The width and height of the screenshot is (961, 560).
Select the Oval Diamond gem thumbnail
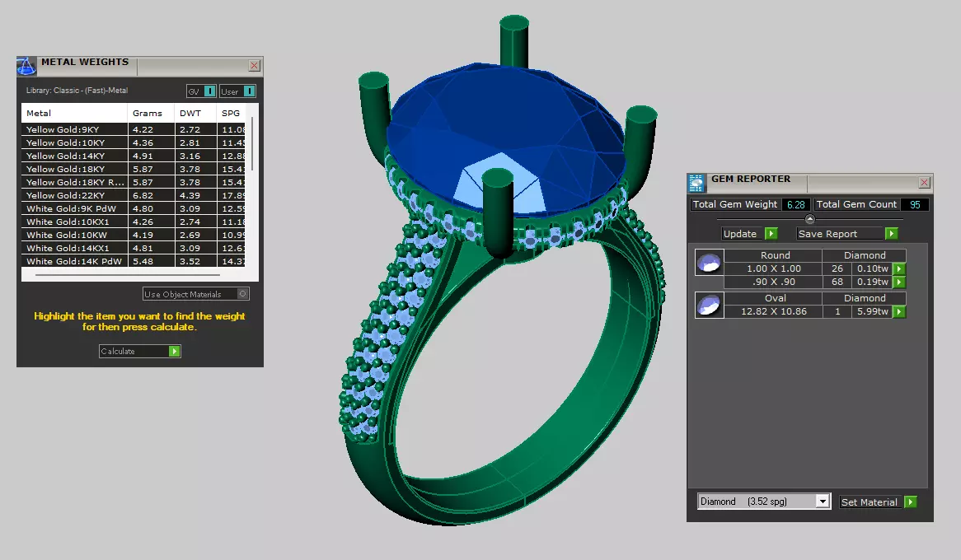click(709, 306)
